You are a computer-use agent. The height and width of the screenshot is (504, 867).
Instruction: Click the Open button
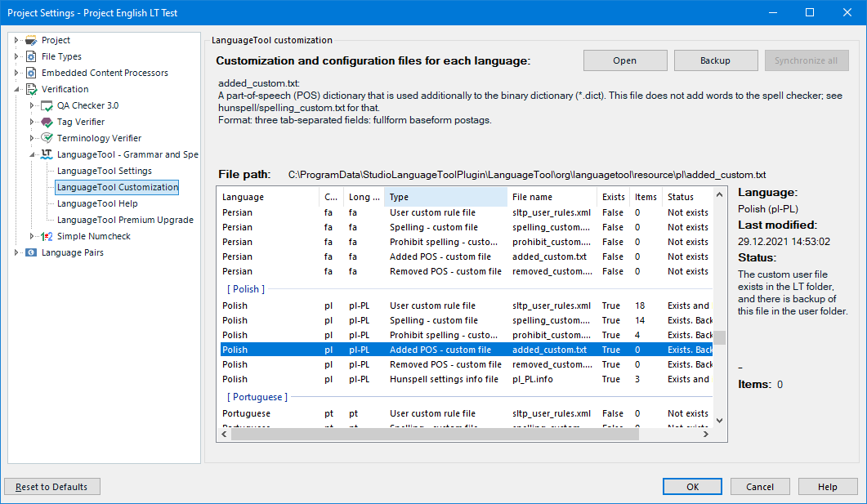(x=624, y=60)
